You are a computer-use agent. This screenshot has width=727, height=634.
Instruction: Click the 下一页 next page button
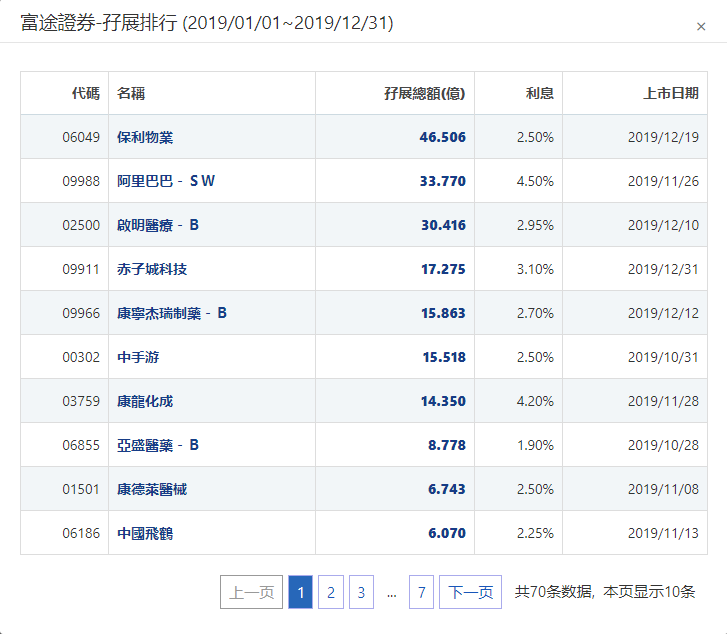tap(470, 592)
